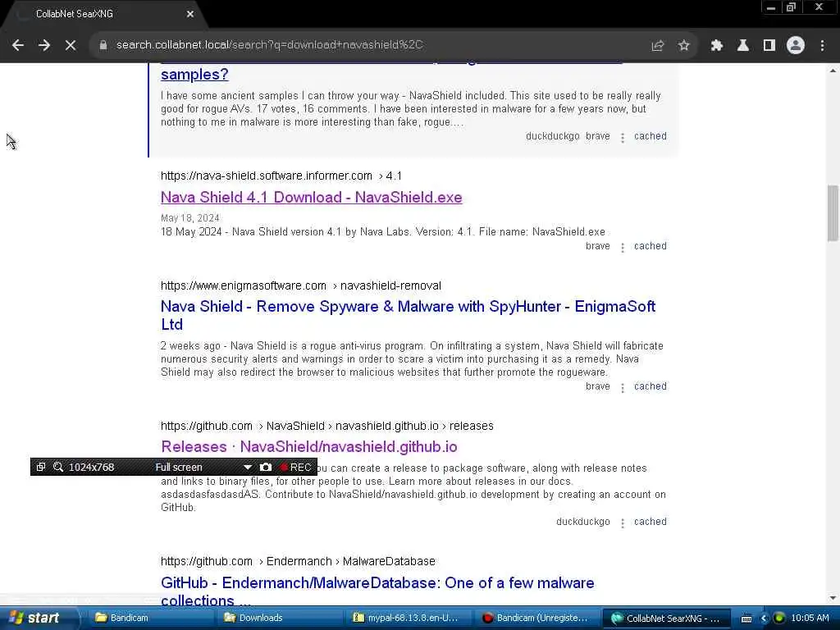Image resolution: width=840 pixels, height=630 pixels.
Task: Toggle the browser side panel
Action: (x=769, y=46)
